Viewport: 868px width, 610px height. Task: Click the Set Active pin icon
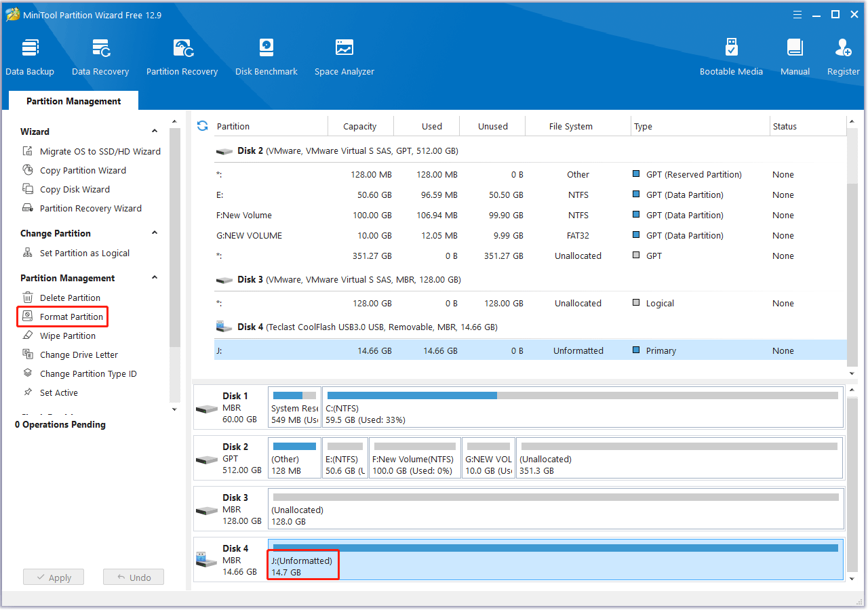click(x=28, y=392)
